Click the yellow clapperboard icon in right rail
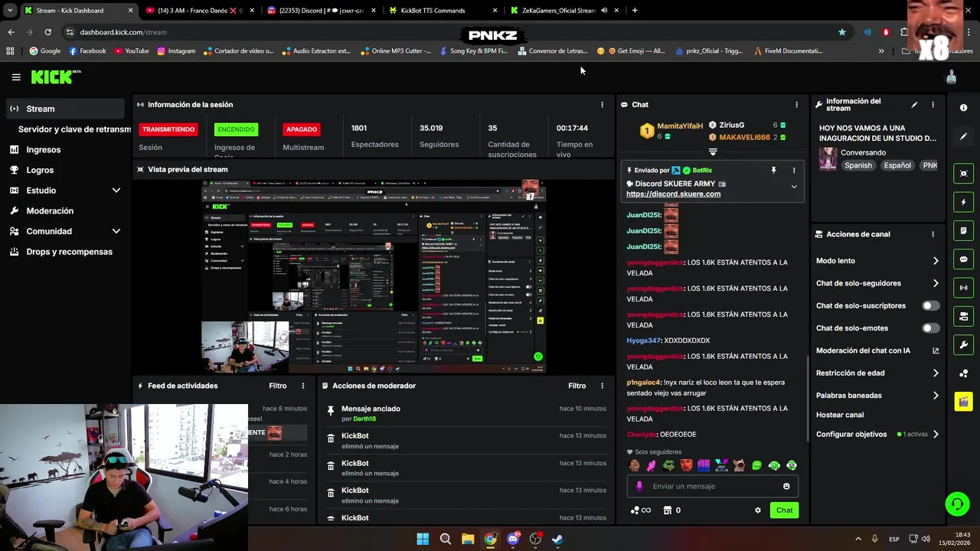 tap(963, 401)
